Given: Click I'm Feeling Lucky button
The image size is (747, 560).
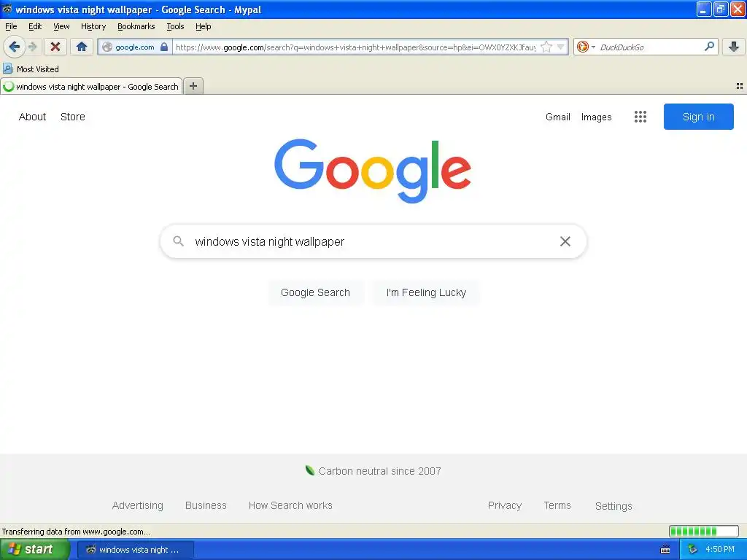Looking at the screenshot, I should (426, 292).
